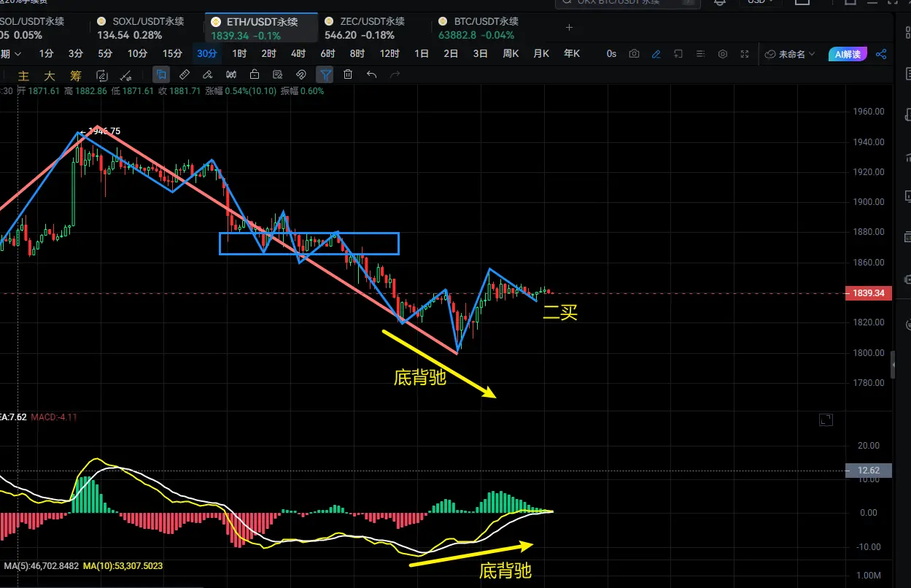The width and height of the screenshot is (911, 588).
Task: Toggle the blue drawing pencil tool
Action: click(656, 54)
